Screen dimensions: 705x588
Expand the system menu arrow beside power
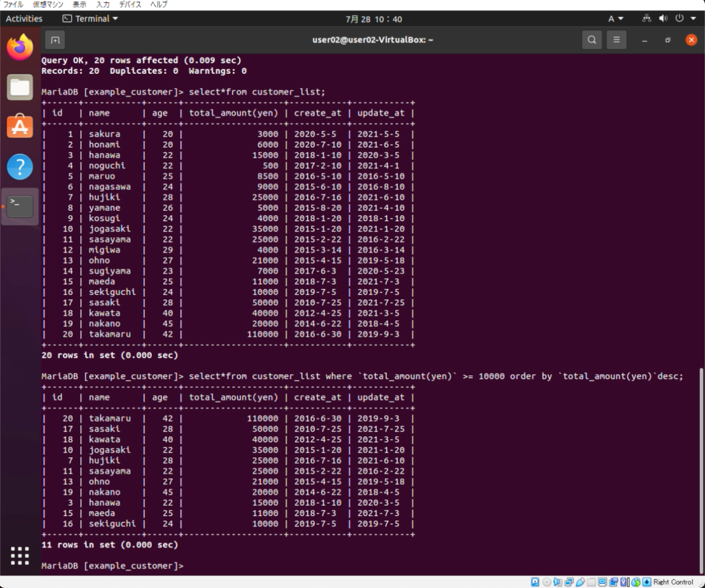(x=693, y=19)
